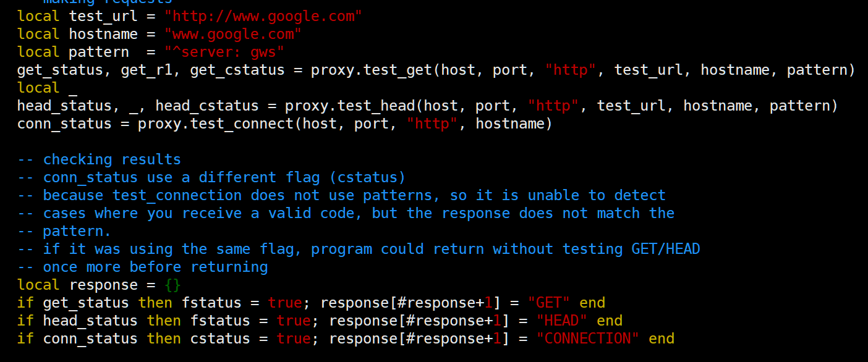Click the "-- checking results" comment
The height and width of the screenshot is (362, 868).
tap(99, 159)
